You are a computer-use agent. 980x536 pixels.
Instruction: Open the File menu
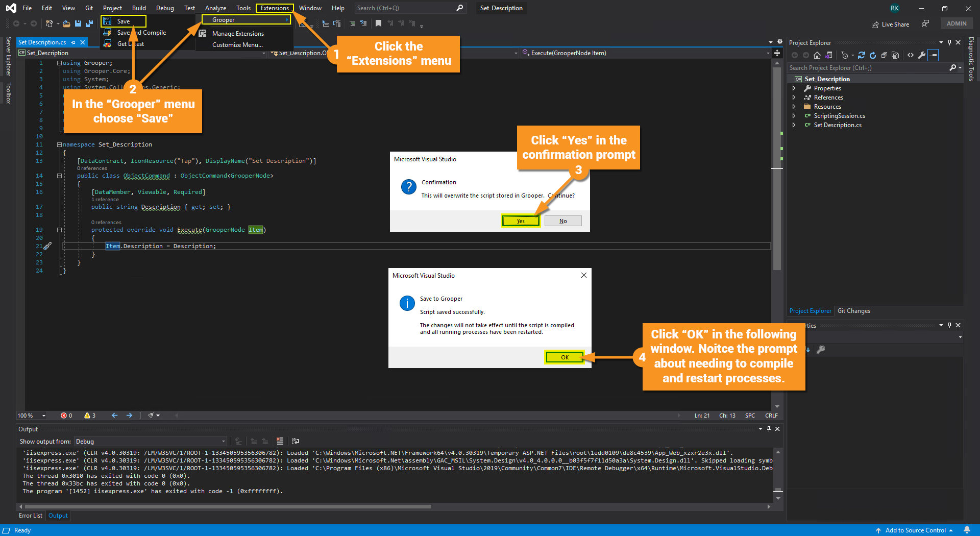(x=27, y=8)
